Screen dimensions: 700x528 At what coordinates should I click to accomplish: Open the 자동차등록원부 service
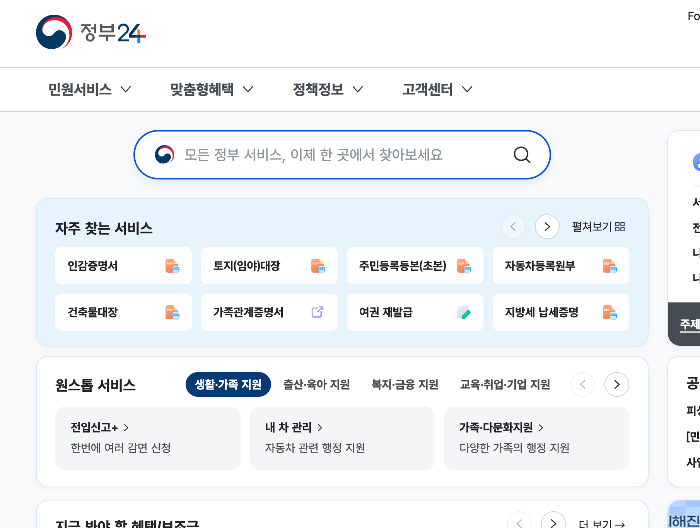[x=561, y=266]
